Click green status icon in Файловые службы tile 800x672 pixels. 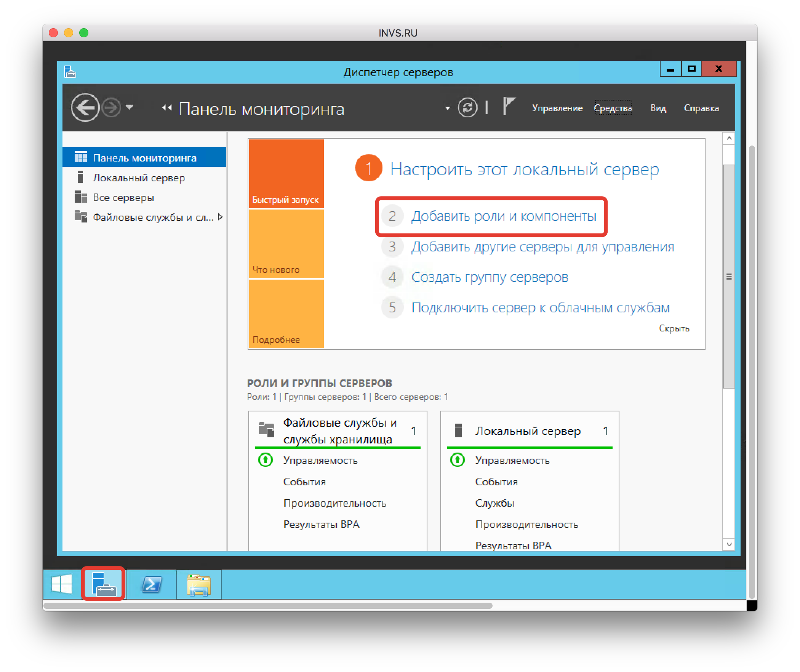click(266, 460)
